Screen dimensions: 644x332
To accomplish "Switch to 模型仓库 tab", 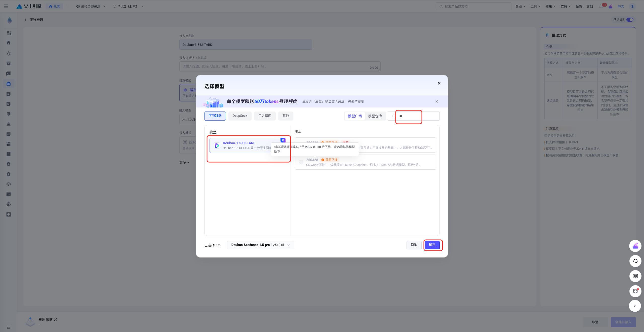I will point(375,116).
